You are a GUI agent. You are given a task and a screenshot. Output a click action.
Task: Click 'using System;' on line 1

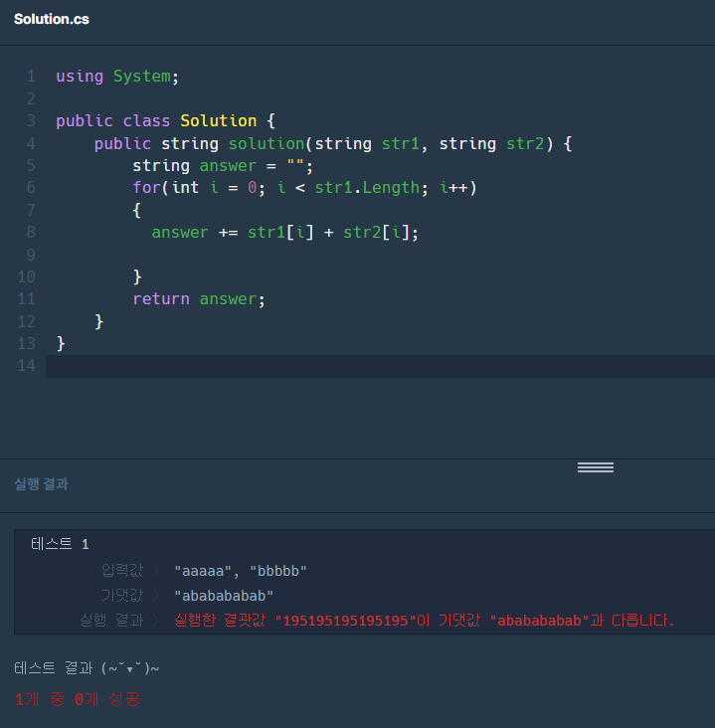point(117,77)
